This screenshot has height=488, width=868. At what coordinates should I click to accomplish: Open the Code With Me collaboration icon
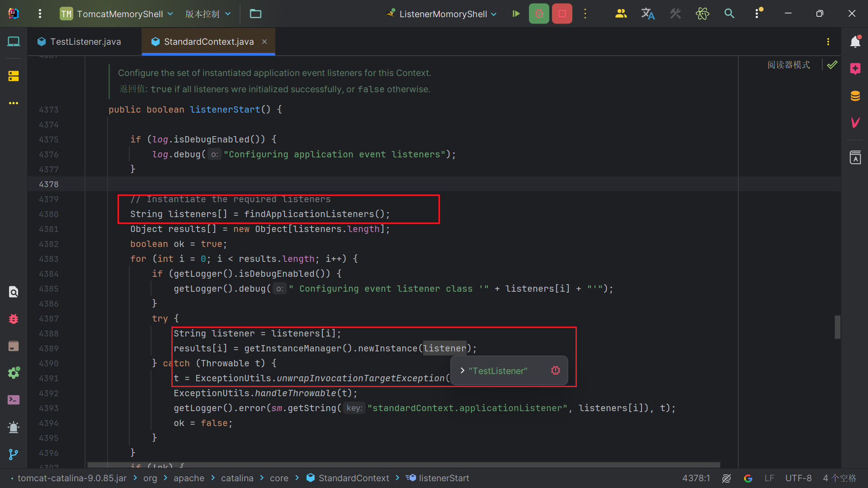(621, 14)
